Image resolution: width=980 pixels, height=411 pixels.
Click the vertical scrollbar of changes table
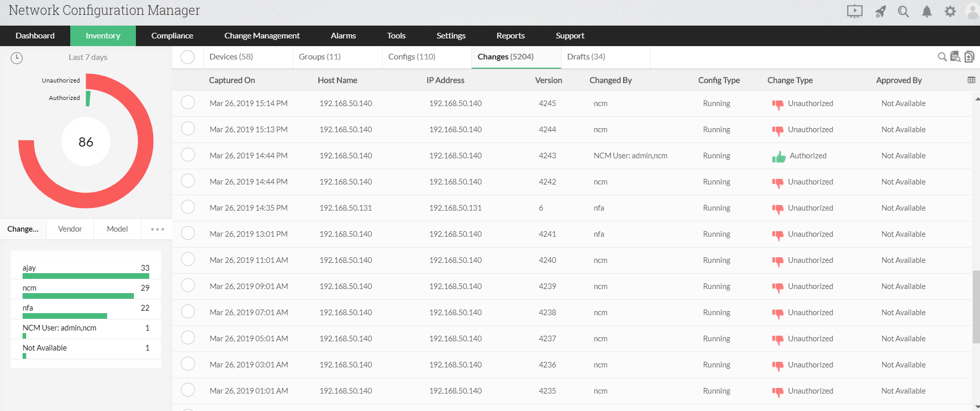pyautogui.click(x=976, y=307)
